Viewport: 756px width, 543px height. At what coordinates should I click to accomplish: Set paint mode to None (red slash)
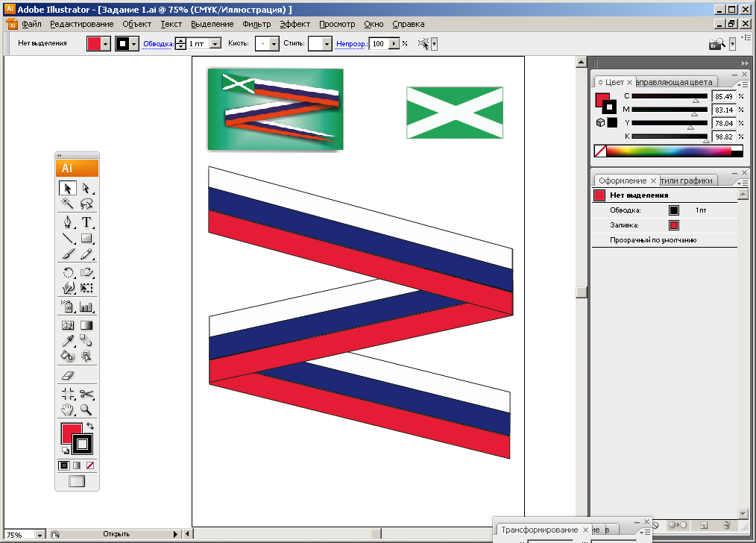(x=90, y=465)
